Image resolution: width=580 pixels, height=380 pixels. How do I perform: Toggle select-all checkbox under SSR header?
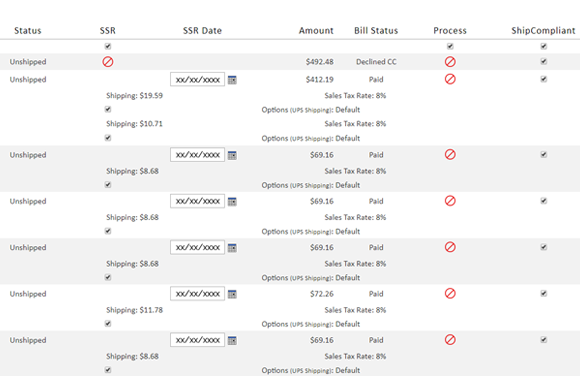[x=108, y=46]
